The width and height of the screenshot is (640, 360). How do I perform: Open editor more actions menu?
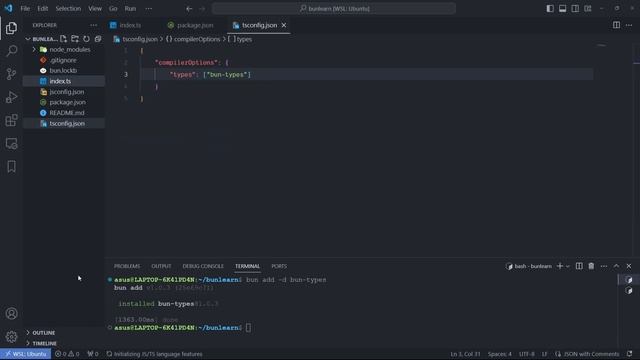pyautogui.click(x=629, y=25)
